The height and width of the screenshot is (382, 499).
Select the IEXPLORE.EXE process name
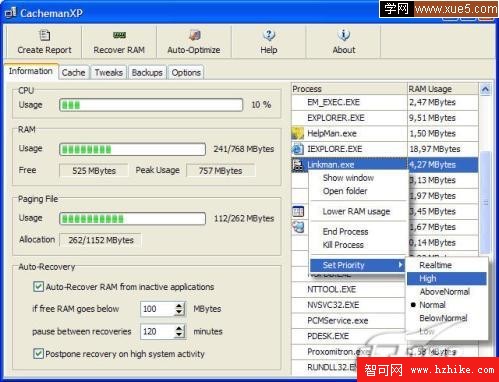pos(334,149)
